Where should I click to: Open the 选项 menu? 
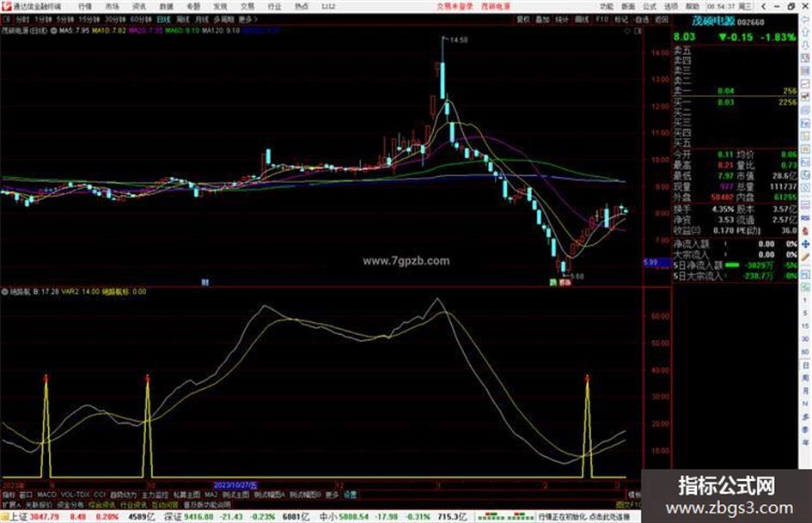[x=671, y=7]
